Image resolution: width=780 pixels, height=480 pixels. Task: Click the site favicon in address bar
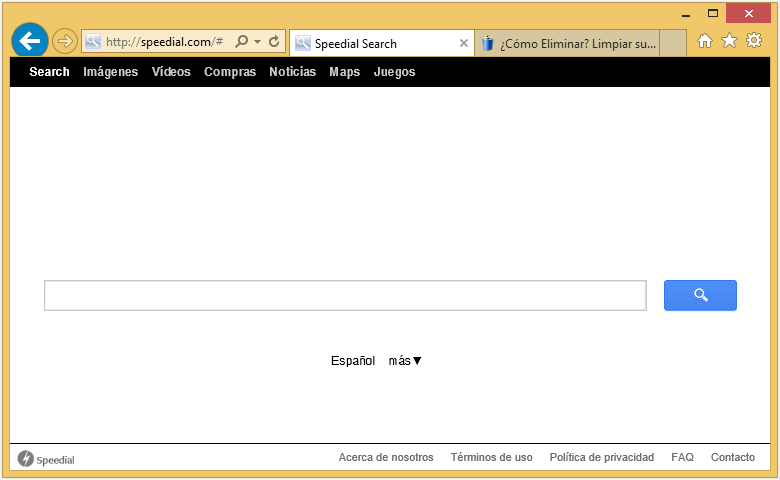coord(93,41)
